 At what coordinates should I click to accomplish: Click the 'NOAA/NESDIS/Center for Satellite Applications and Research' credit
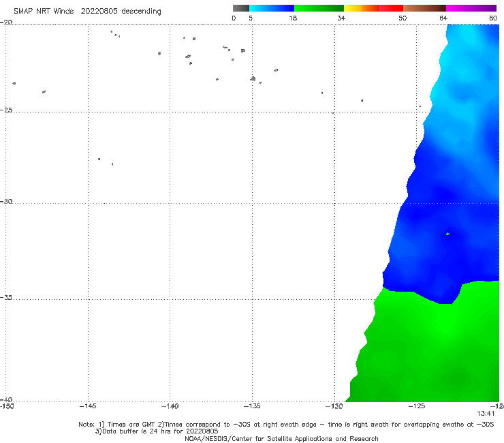(281, 438)
